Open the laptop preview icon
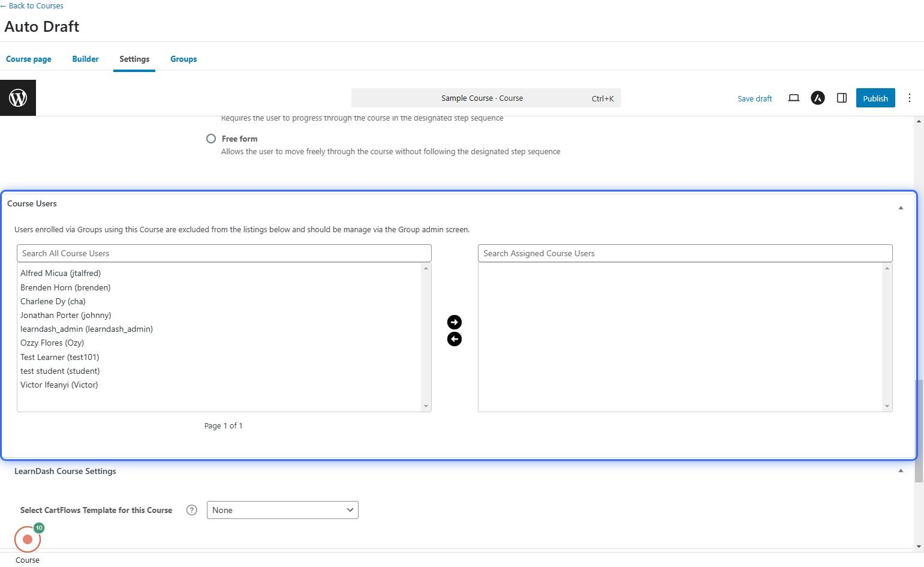Image resolution: width=924 pixels, height=567 pixels. [793, 98]
